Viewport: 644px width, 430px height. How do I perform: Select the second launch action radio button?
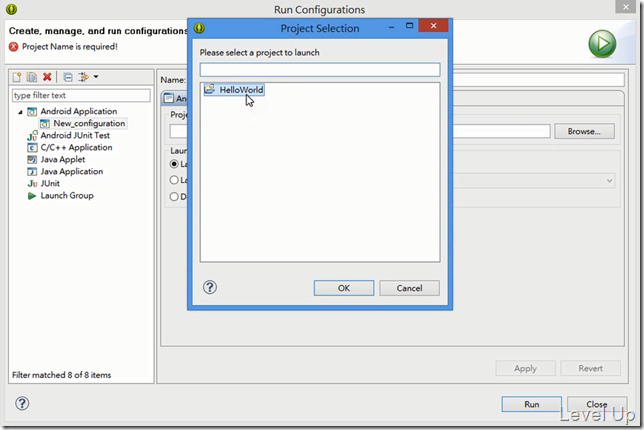[x=174, y=180]
